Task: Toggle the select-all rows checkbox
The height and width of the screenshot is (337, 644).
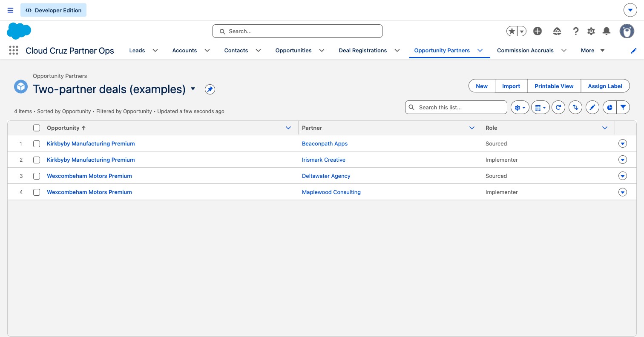Action: pos(37,128)
